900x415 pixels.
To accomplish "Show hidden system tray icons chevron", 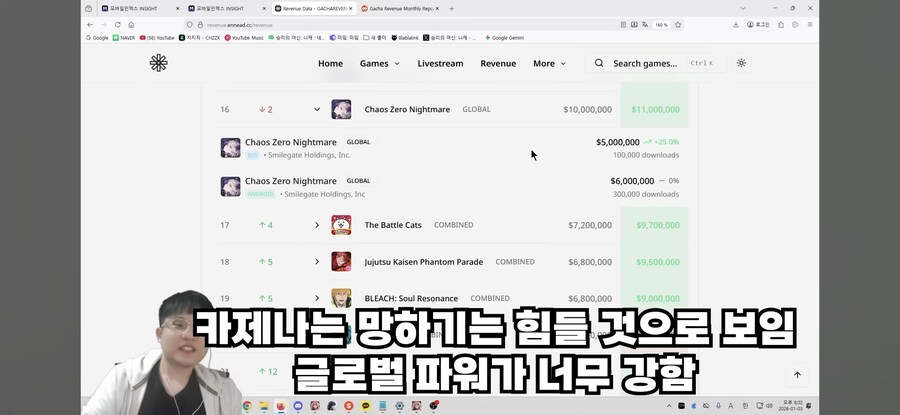I will point(669,406).
